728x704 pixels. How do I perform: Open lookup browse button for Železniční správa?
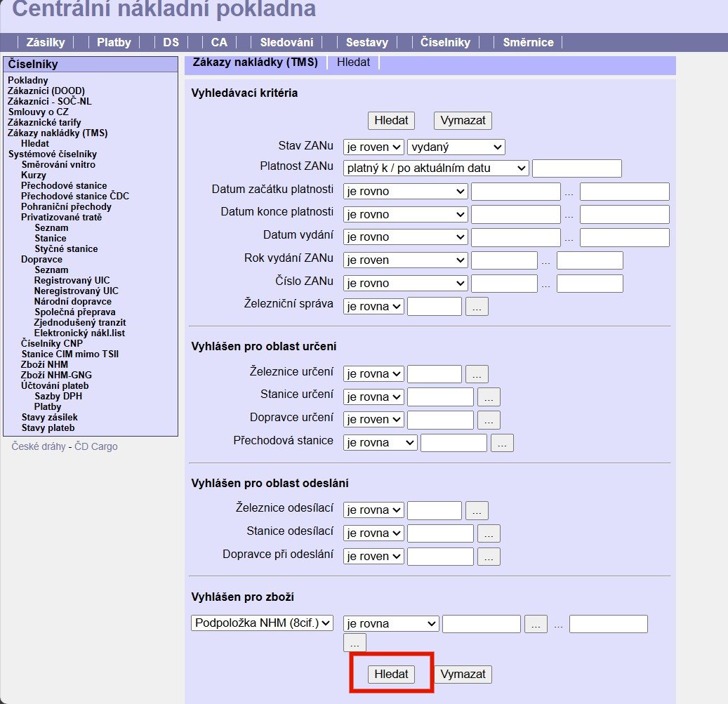point(476,306)
